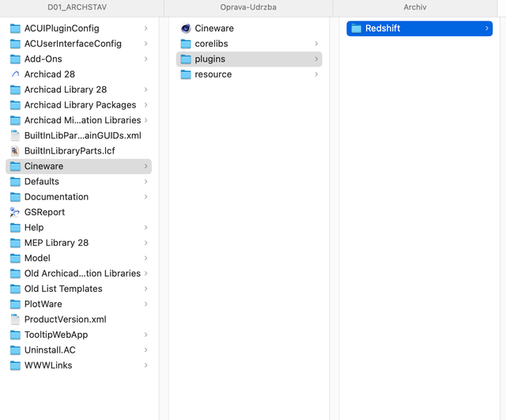
Task: Click the ProductVersion.xml file icon
Action: tap(15, 320)
